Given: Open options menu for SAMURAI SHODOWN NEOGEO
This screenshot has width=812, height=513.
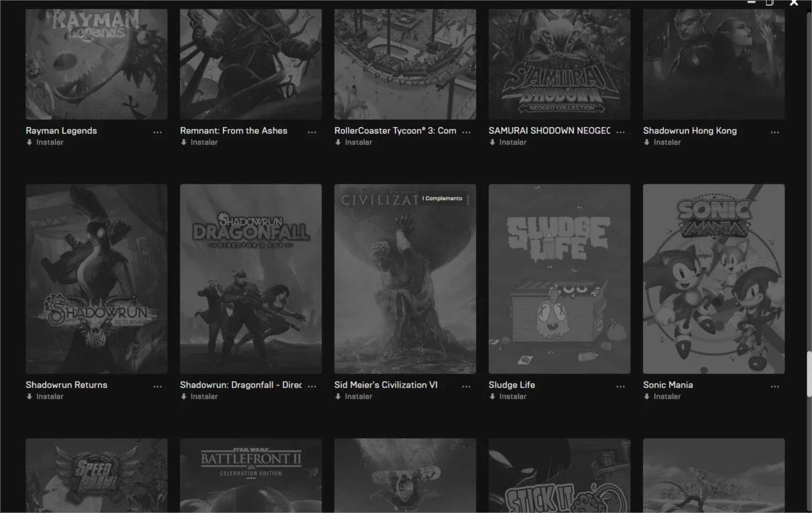Looking at the screenshot, I should tap(621, 132).
